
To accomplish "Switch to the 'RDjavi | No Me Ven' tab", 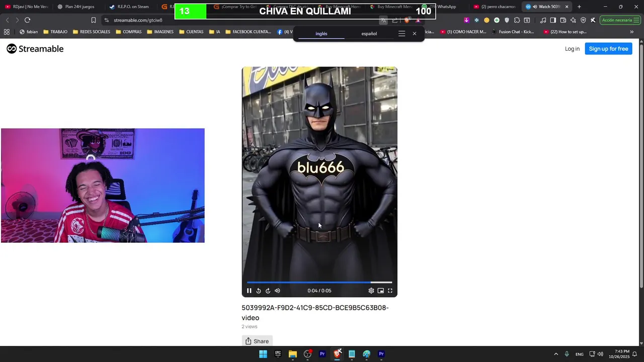I will pyautogui.click(x=27, y=7).
